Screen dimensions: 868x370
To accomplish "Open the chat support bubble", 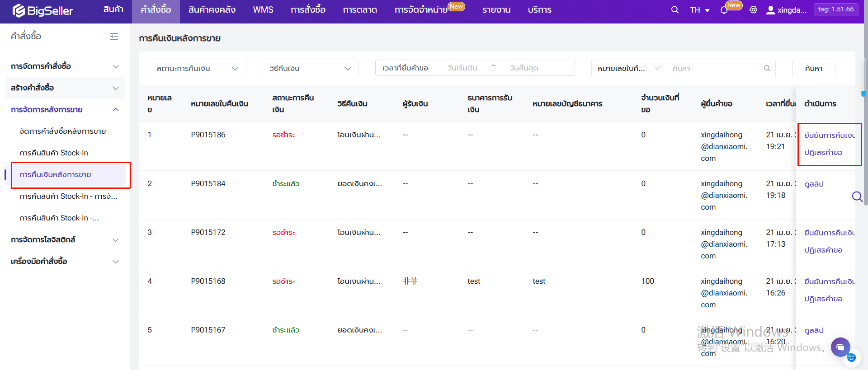I will point(840,347).
